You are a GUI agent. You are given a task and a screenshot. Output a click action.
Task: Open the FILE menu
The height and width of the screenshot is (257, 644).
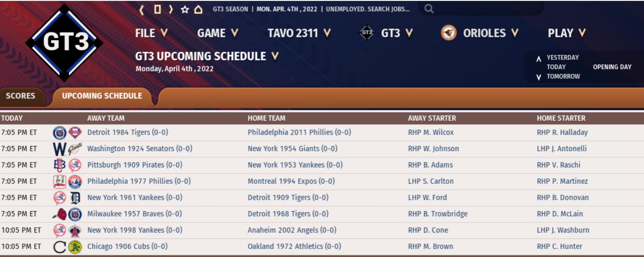pyautogui.click(x=152, y=33)
